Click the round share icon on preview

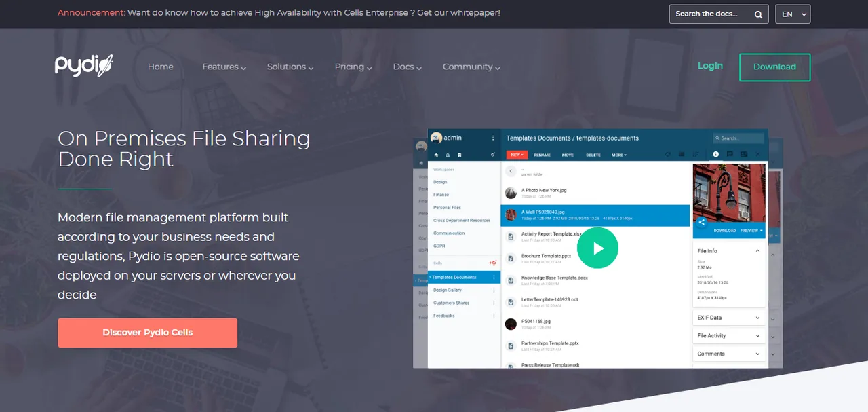tap(702, 222)
